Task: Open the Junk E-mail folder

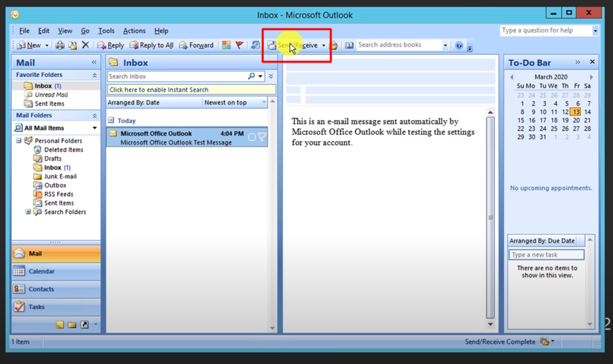Action: 55,176
